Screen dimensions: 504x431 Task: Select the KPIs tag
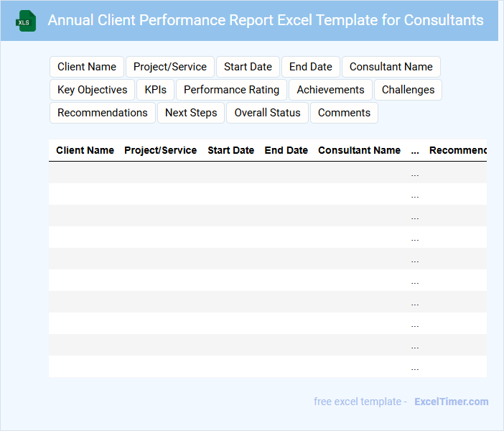coord(156,90)
